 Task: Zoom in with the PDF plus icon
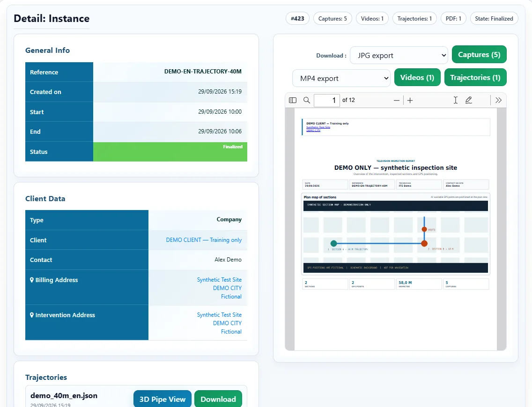tap(410, 100)
